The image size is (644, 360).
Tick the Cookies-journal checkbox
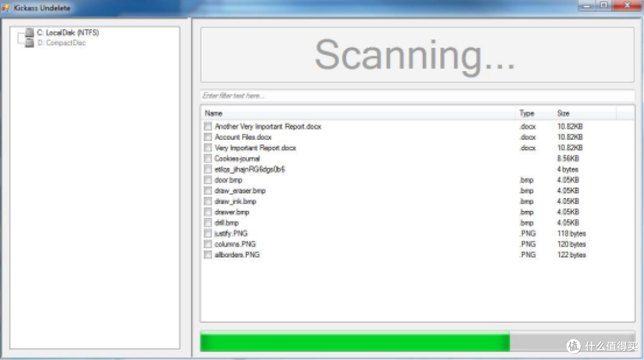[x=208, y=158]
